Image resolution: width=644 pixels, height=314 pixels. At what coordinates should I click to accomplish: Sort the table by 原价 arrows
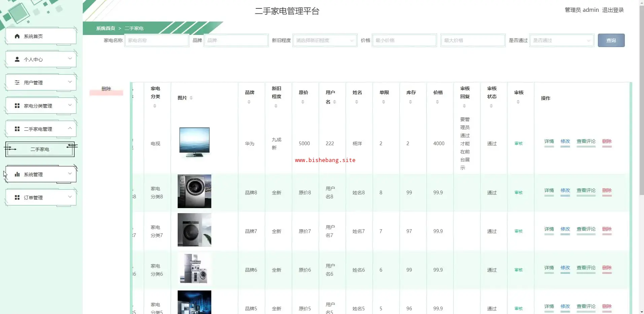pyautogui.click(x=303, y=102)
